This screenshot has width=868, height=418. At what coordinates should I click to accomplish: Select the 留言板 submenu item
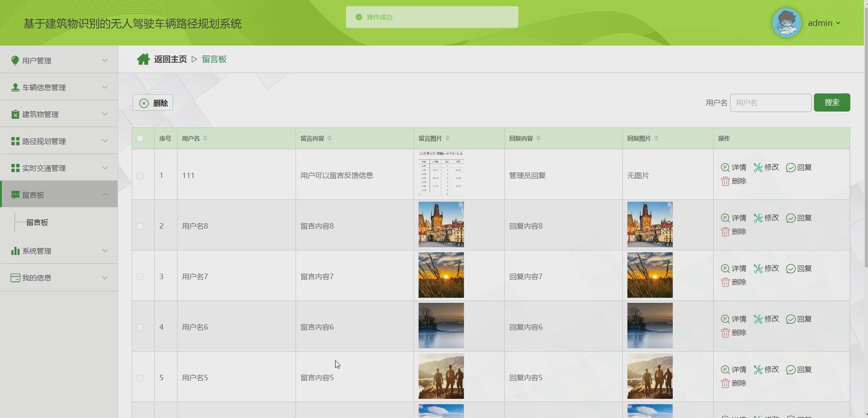(x=37, y=222)
